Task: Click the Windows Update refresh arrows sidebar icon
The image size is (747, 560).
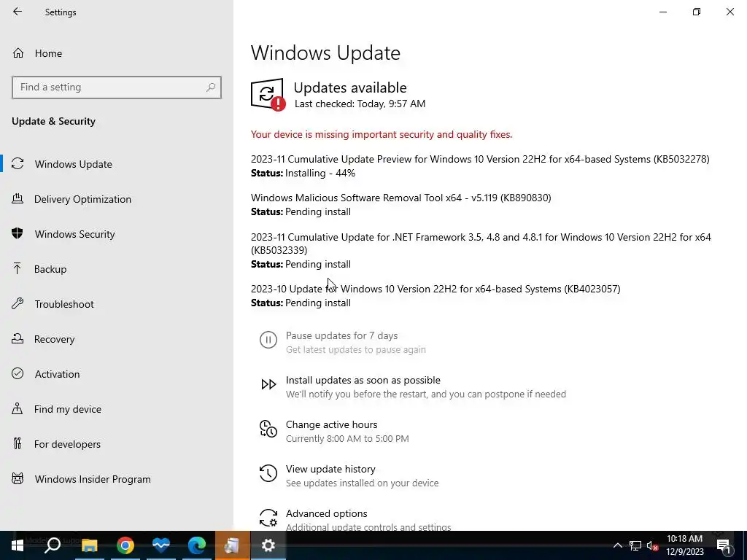Action: (18, 164)
